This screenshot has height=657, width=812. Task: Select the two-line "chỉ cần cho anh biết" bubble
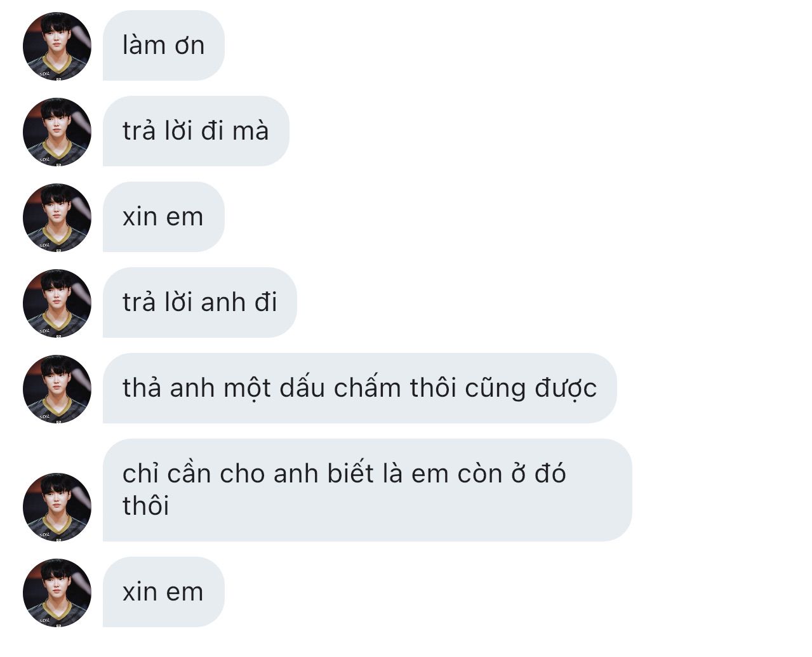368,490
